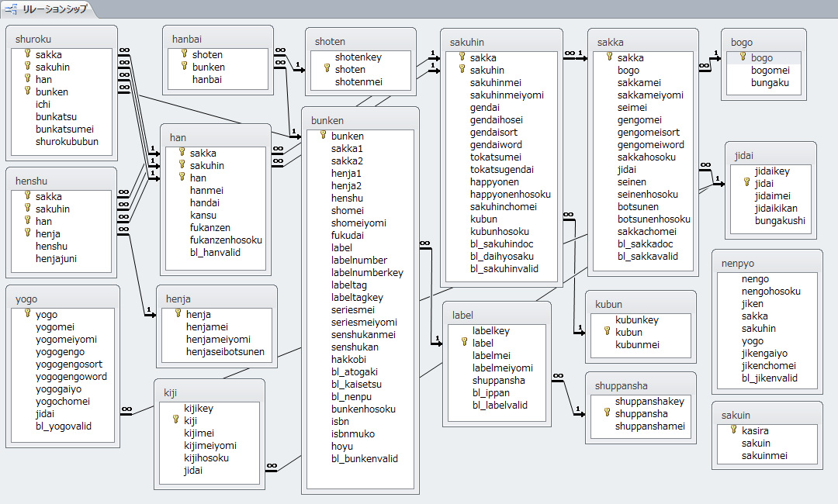Click the key icon beside han in han table
838x504 pixels.
click(182, 178)
